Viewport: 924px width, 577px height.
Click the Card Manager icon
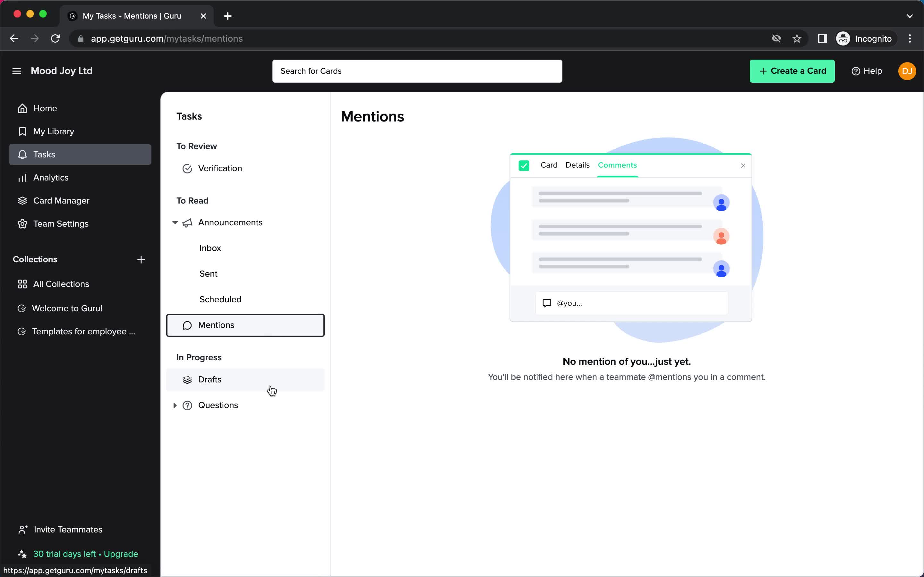tap(22, 200)
